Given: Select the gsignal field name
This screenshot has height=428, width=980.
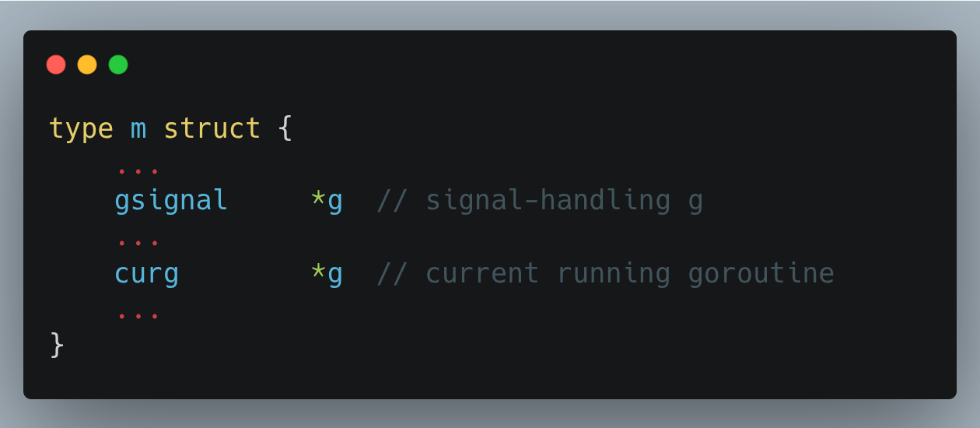Looking at the screenshot, I should [x=171, y=201].
